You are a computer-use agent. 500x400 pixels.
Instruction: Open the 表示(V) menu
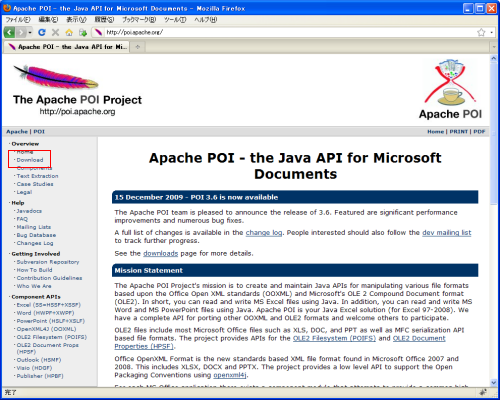[76, 20]
